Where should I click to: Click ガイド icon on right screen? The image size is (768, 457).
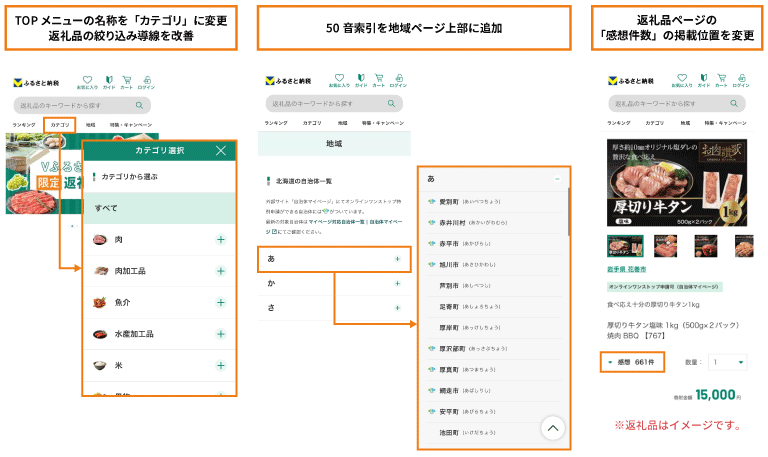click(x=704, y=80)
